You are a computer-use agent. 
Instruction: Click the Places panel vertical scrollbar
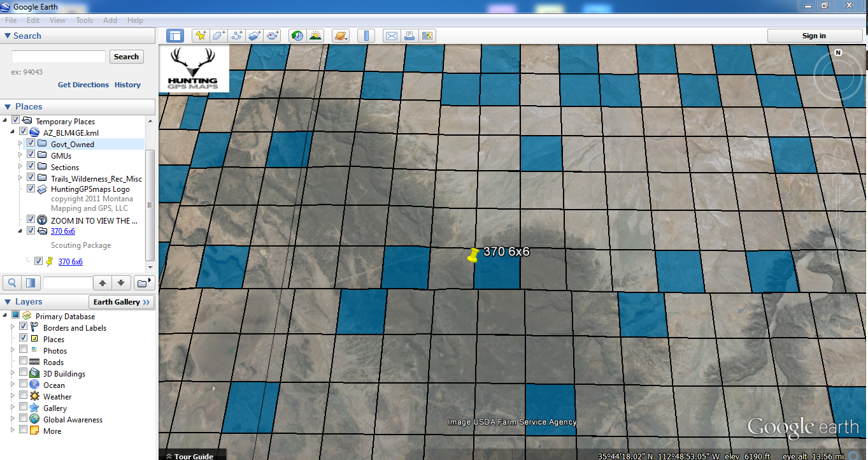tap(150, 204)
